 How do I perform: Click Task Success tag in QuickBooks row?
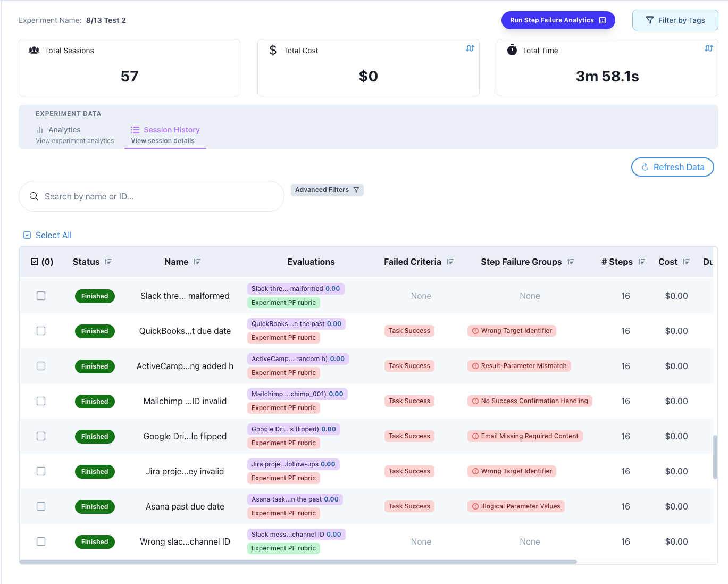click(x=409, y=331)
